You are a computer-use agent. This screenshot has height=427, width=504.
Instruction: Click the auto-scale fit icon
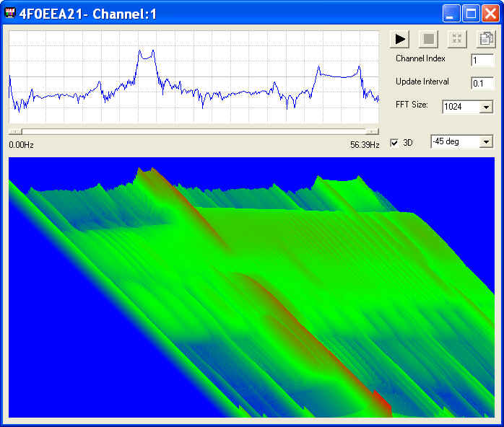[457, 39]
